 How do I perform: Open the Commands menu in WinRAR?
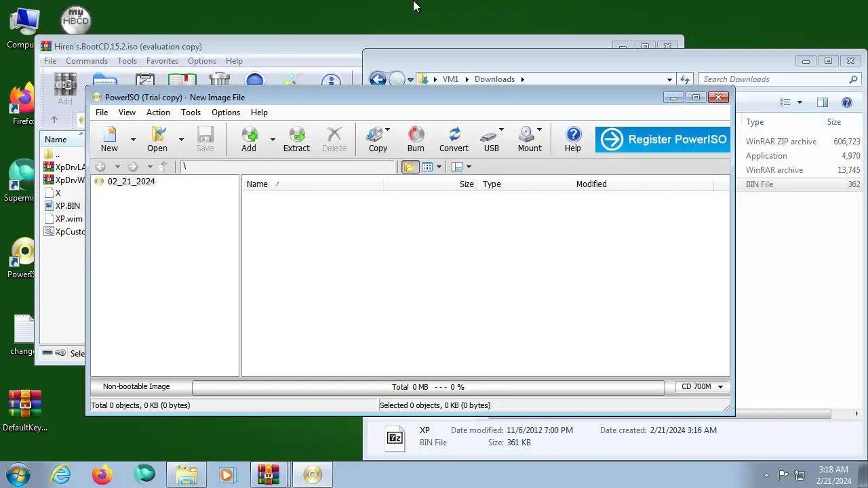pyautogui.click(x=87, y=61)
